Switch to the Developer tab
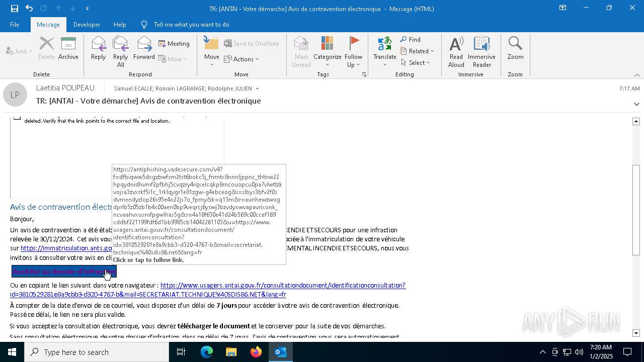The width and height of the screenshot is (644, 362). coord(87,25)
